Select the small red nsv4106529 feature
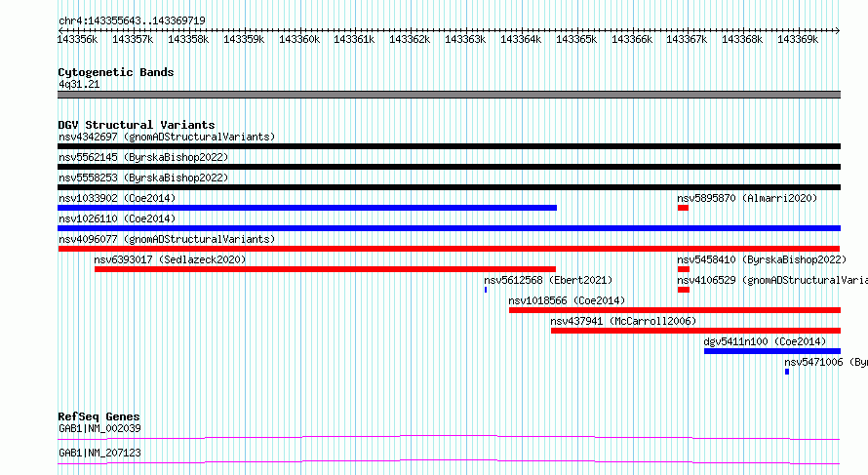 tap(684, 290)
